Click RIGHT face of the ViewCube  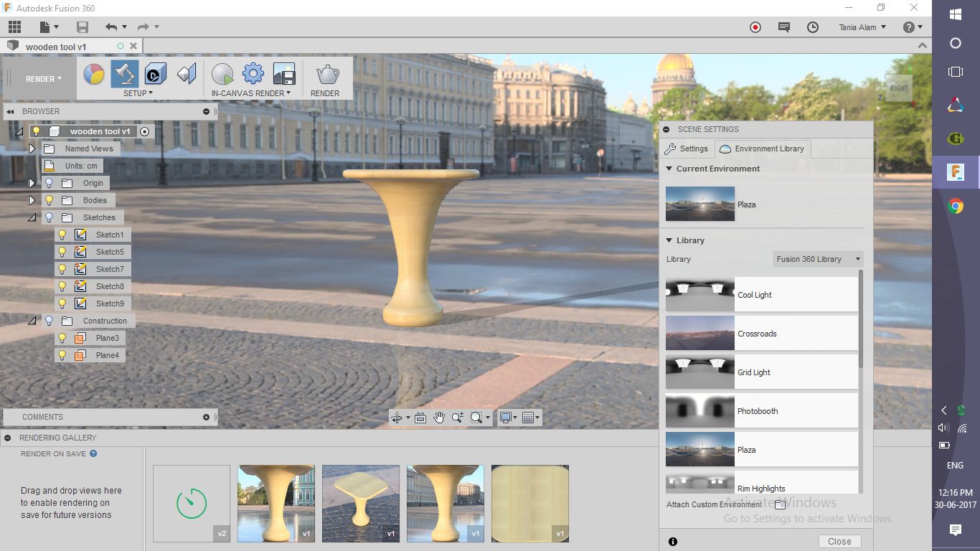(898, 88)
